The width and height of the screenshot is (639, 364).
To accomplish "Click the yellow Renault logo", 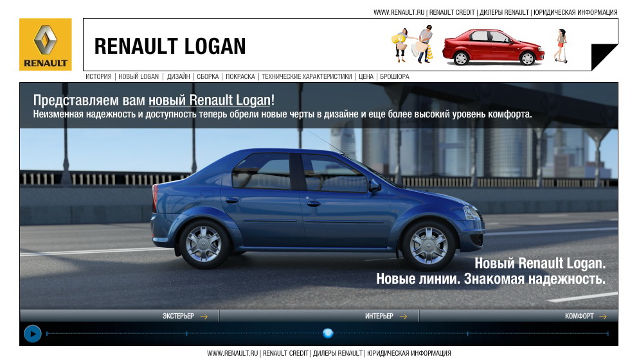I will tap(45, 44).
